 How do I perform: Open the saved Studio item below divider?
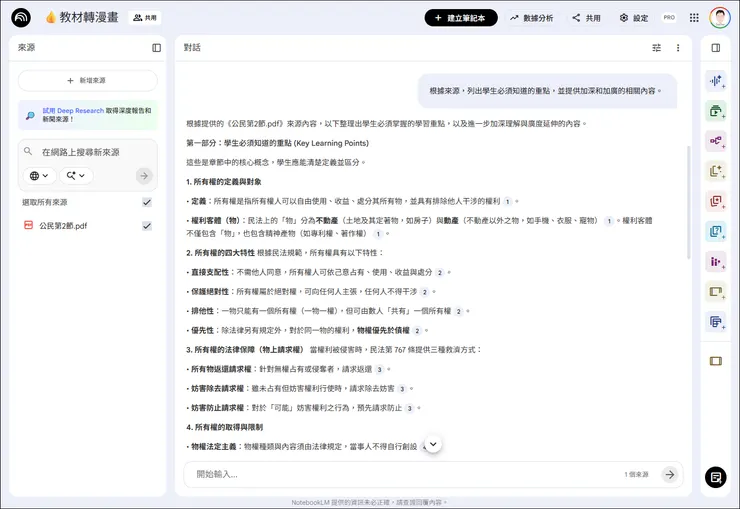coord(715,361)
